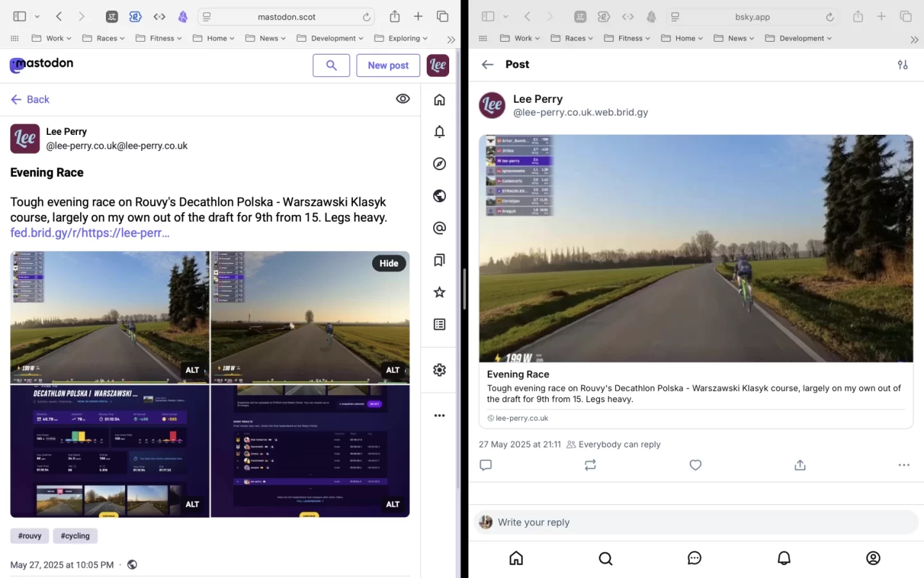This screenshot has height=578, width=924.
Task: Open Mastodon notifications via the bell icon
Action: coord(439,132)
